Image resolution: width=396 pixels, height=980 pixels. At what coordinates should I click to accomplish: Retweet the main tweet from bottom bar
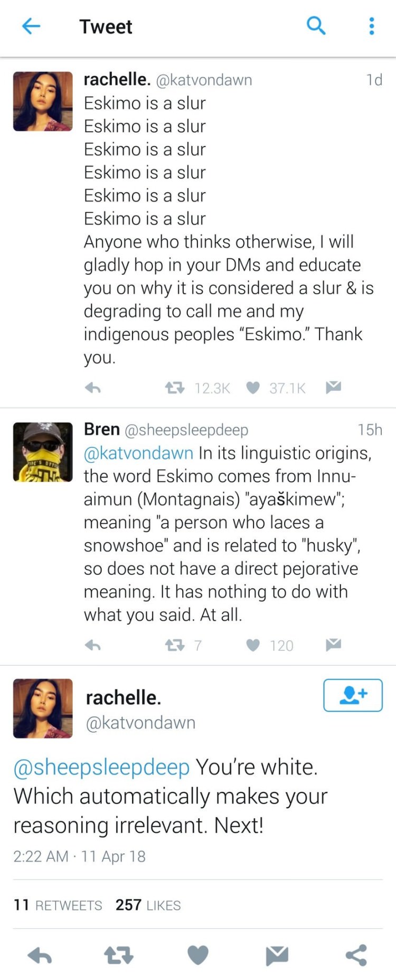[x=119, y=955]
